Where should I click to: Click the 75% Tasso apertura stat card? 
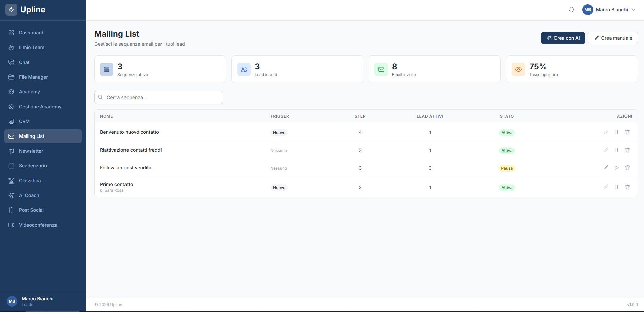(571, 69)
